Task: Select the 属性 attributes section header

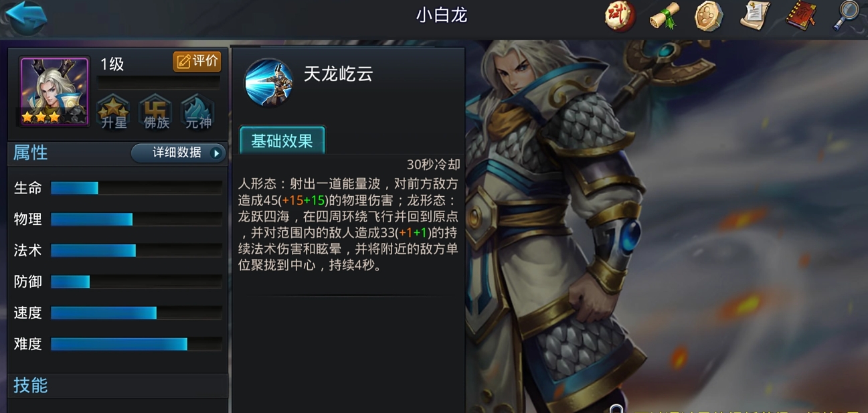Action: [31, 153]
